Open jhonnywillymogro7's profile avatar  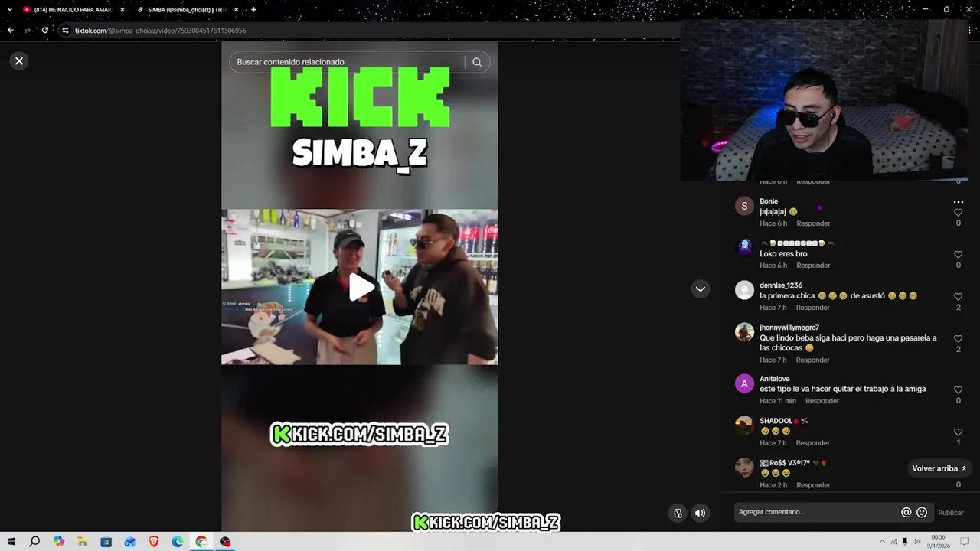[x=744, y=332]
